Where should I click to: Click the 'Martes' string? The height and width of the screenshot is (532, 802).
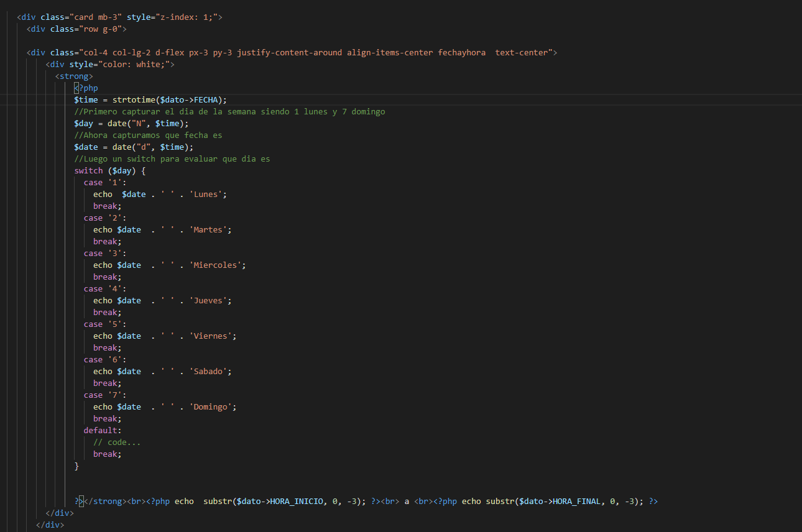[208, 229]
